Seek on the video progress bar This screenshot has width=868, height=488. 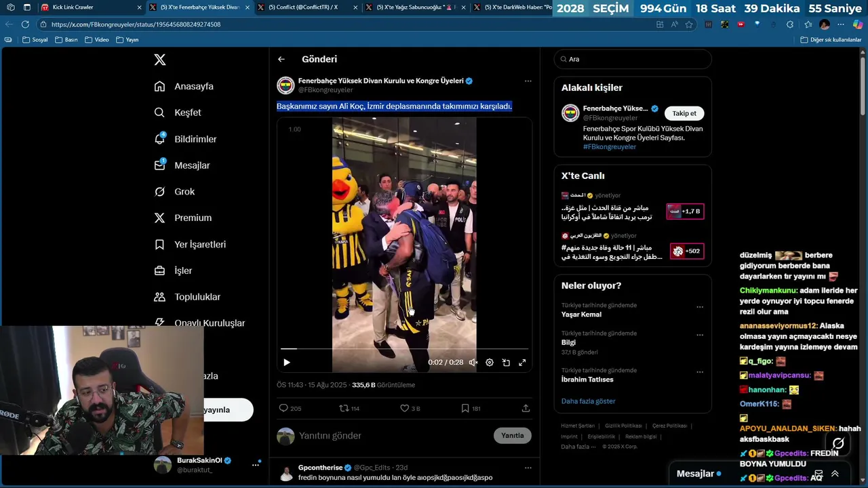click(404, 348)
